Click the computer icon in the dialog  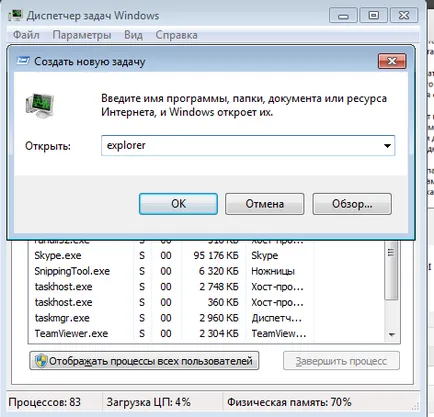tap(40, 105)
